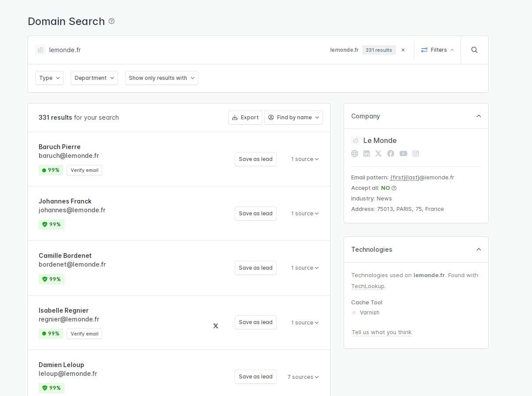Click the Varnish technology label
Viewport: 532px width, 396px height.
tap(370, 313)
